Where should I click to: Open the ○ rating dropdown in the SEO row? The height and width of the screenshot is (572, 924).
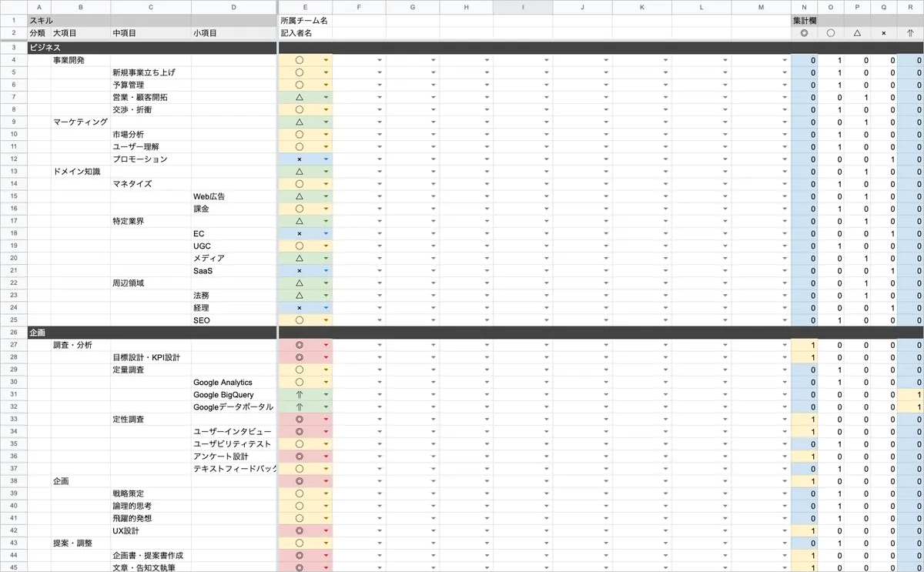coord(326,320)
